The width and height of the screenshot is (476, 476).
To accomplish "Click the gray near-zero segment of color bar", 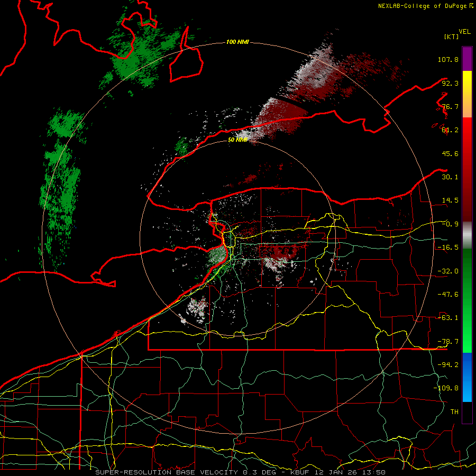I will click(467, 235).
